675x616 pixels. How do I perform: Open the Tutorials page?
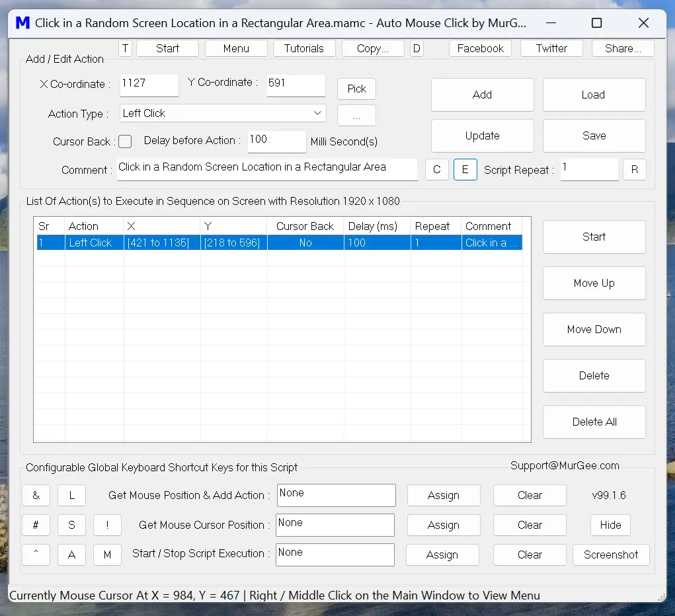(x=304, y=48)
